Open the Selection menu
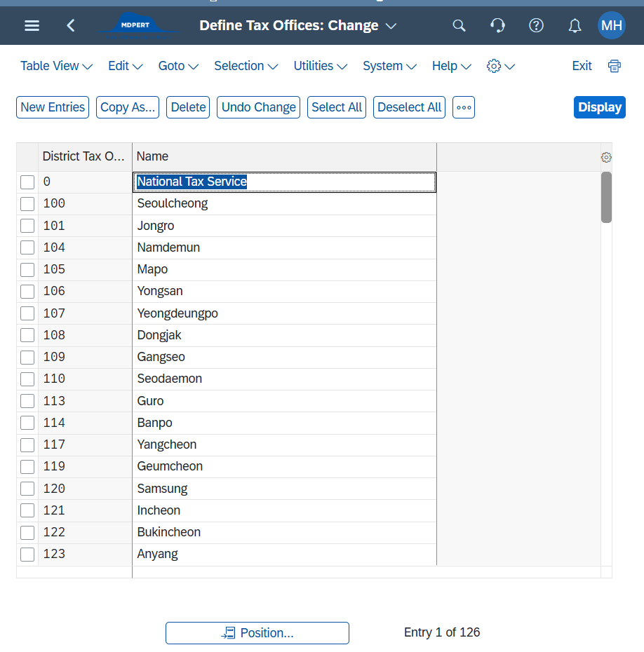This screenshot has width=644, height=652. [x=246, y=66]
